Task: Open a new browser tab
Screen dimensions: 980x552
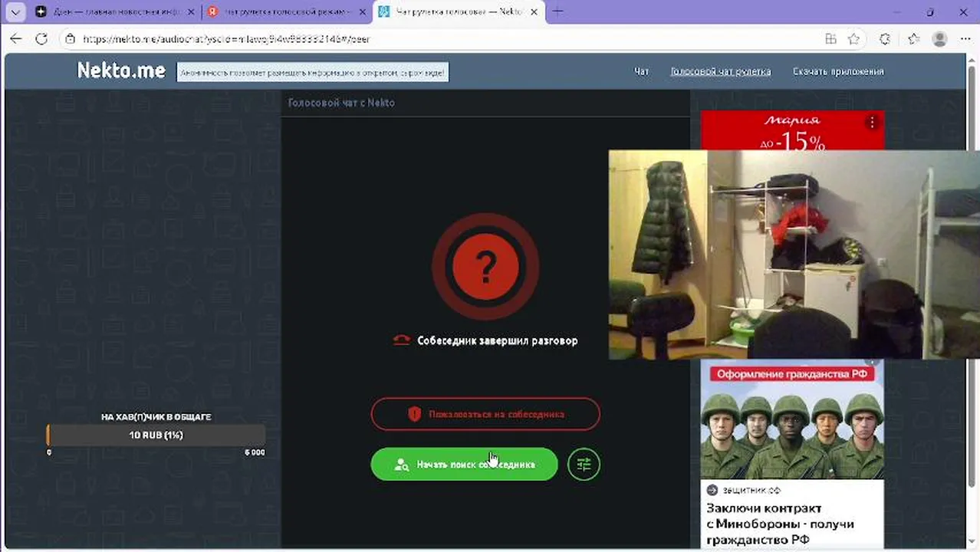Action: click(x=557, y=11)
